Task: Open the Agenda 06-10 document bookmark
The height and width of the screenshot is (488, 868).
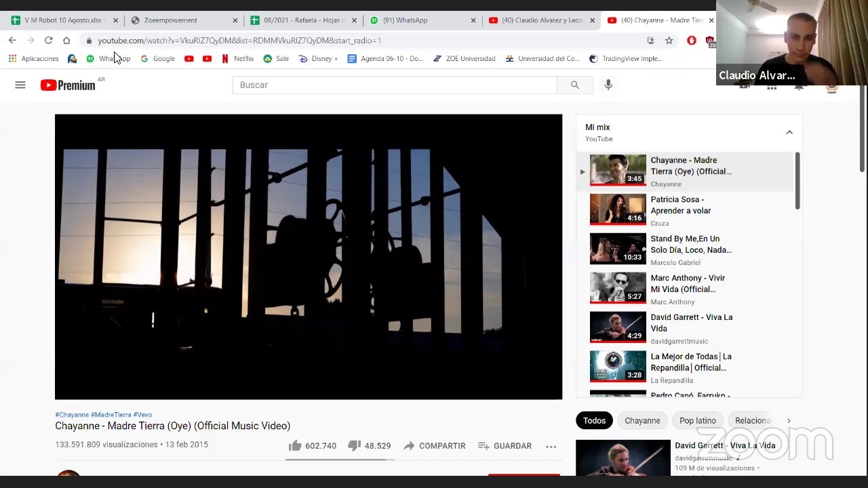Action: tap(385, 58)
